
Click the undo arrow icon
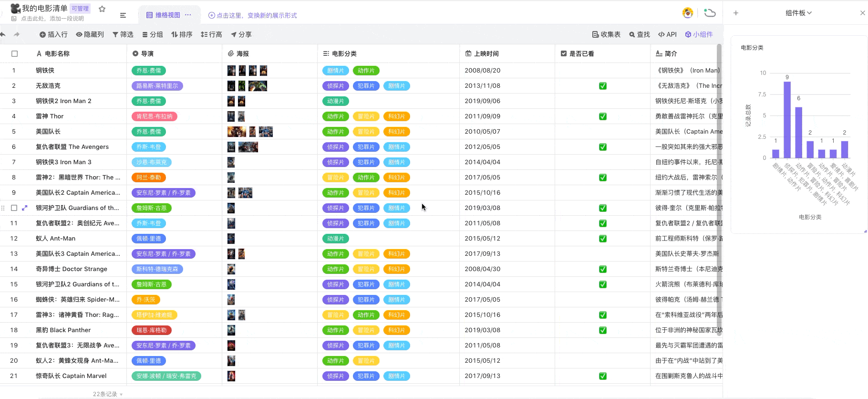(x=3, y=34)
